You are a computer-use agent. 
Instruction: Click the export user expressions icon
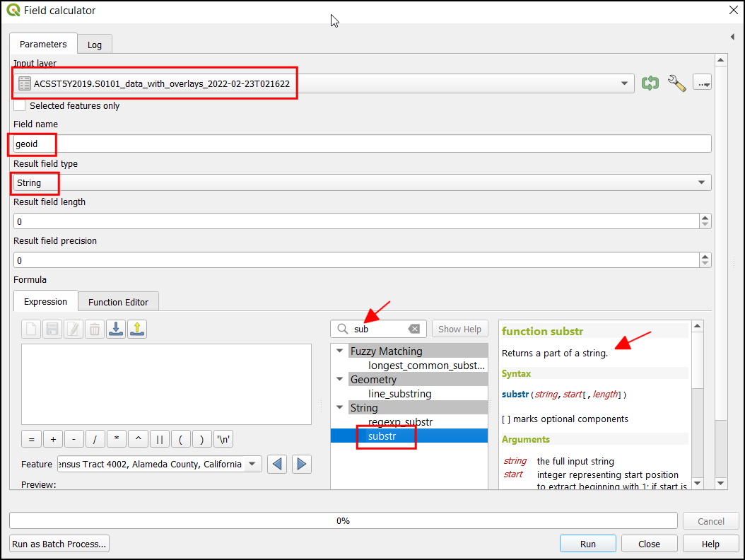(x=137, y=329)
